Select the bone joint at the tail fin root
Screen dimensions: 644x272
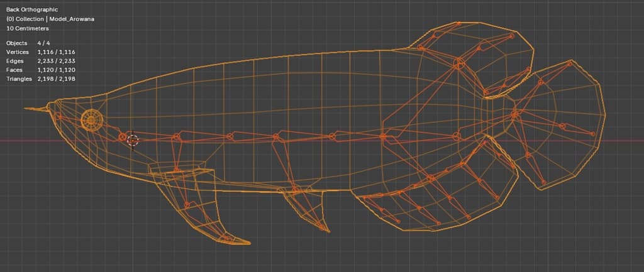click(x=514, y=115)
